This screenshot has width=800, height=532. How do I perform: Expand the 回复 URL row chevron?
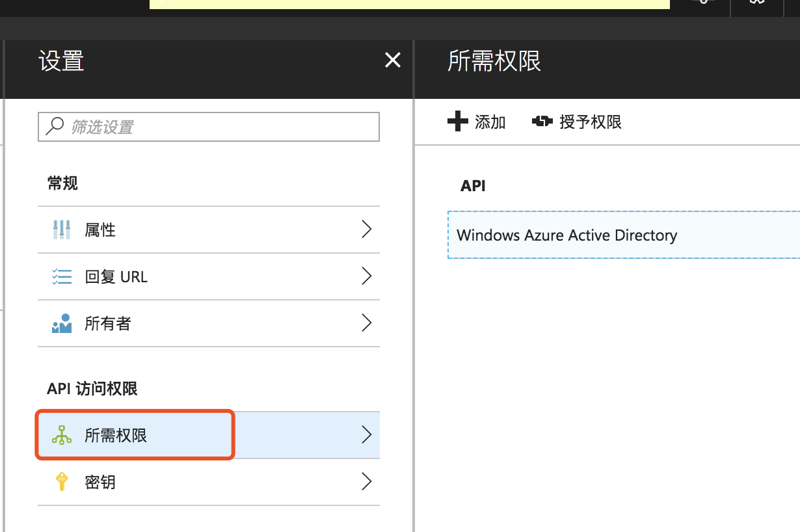coord(367,276)
